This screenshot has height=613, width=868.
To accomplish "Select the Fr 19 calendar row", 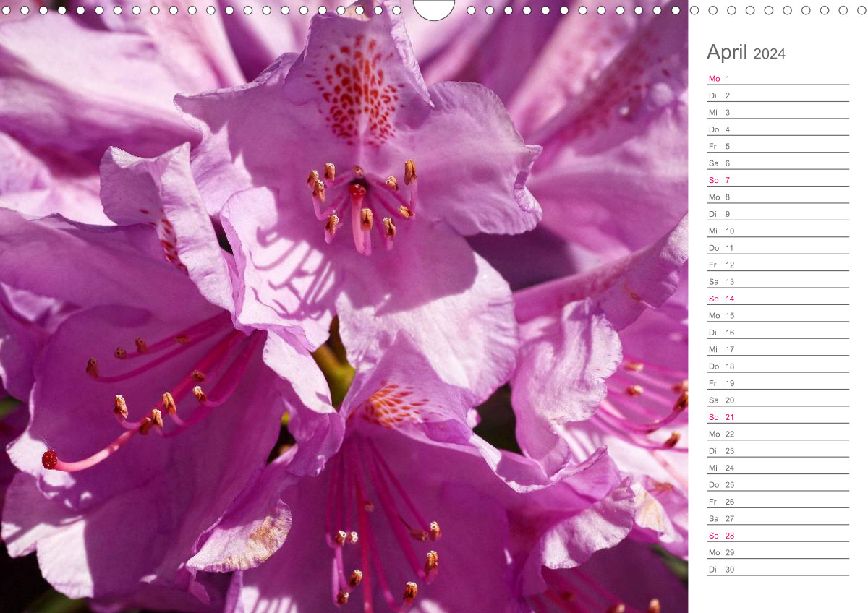I will (778, 383).
